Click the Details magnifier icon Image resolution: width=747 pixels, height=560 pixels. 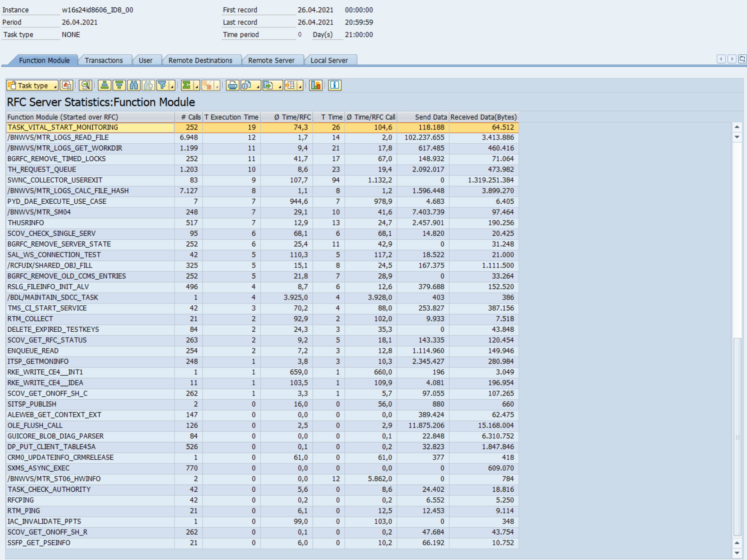(x=85, y=85)
